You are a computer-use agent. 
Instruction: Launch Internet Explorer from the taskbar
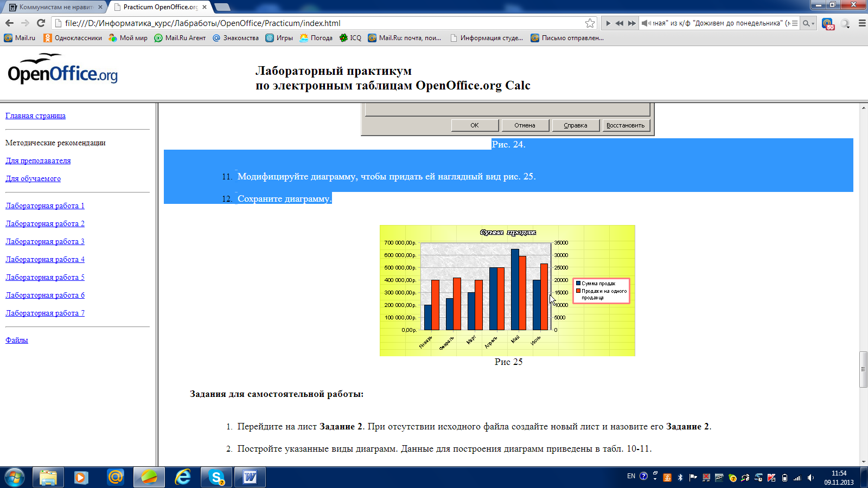tap(183, 477)
